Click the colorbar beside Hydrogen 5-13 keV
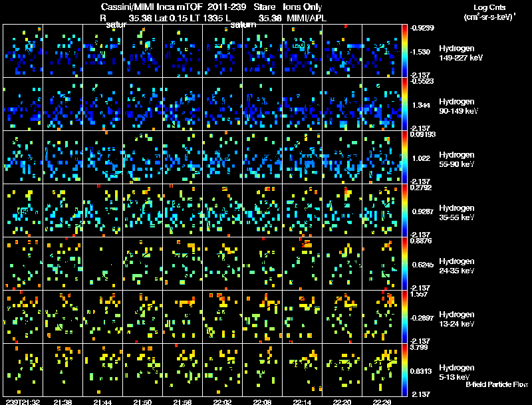The height and width of the screenshot is (405, 532). click(x=404, y=370)
